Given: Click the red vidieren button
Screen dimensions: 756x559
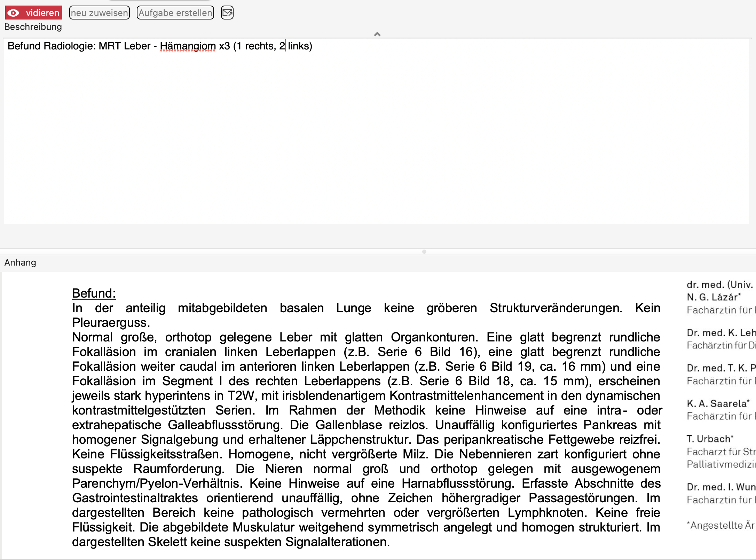Looking at the screenshot, I should click(33, 13).
